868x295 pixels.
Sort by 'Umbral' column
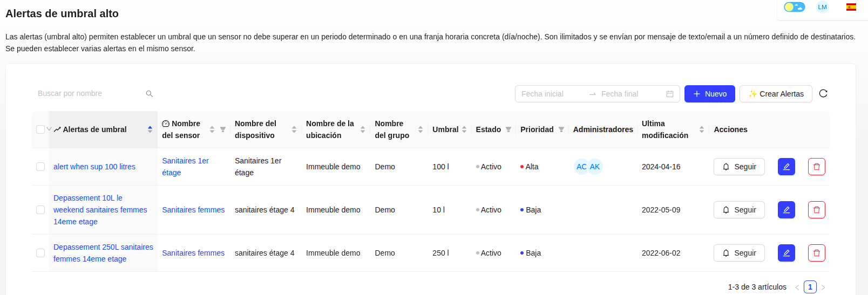(464, 129)
